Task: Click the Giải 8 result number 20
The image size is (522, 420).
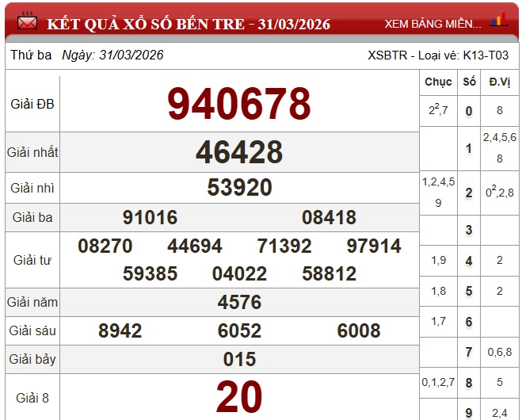Action: tap(239, 397)
